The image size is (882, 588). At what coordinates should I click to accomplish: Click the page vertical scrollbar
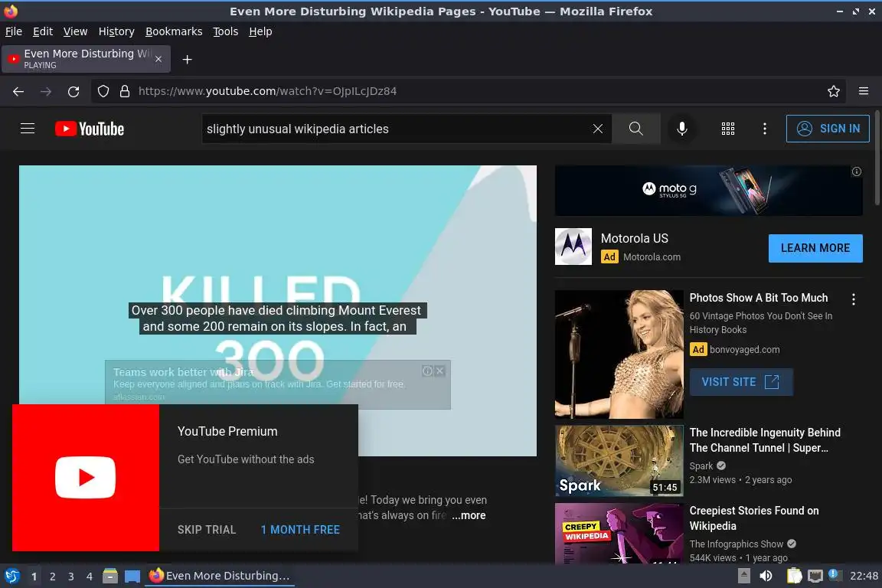pos(878,159)
